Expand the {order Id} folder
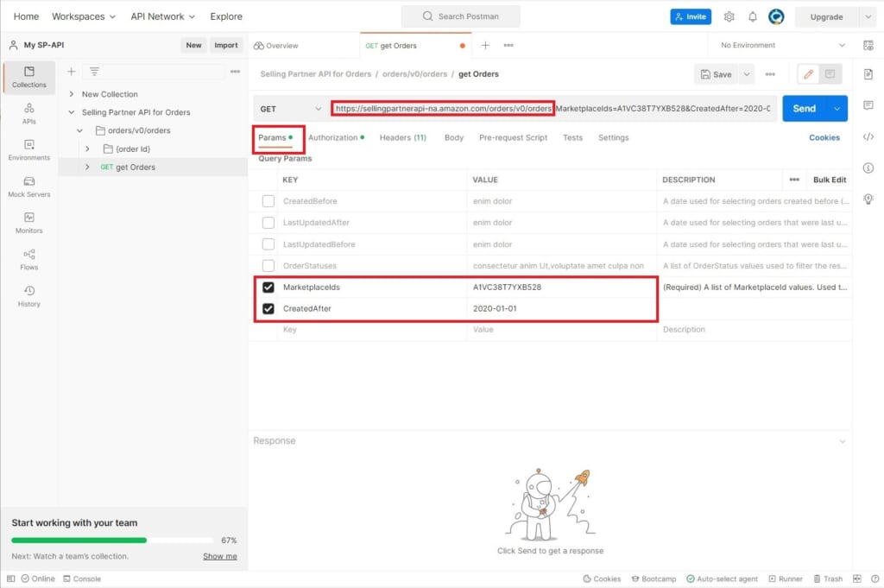The width and height of the screenshot is (884, 588). point(87,149)
